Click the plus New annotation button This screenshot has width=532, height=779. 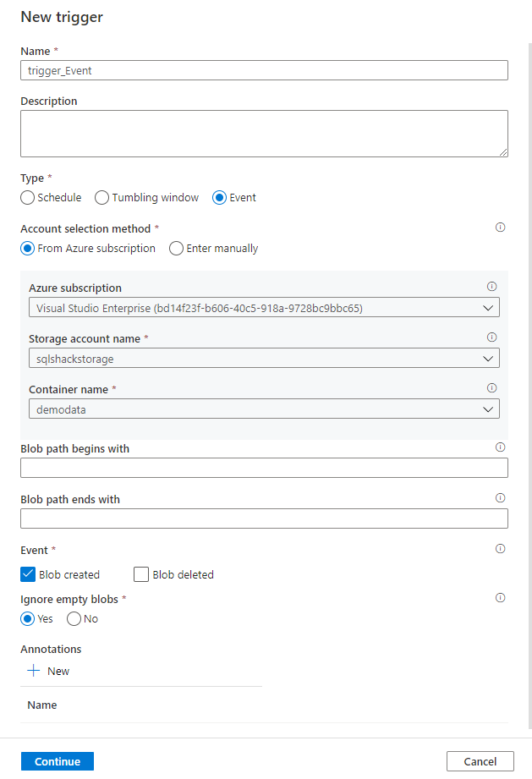click(x=48, y=671)
